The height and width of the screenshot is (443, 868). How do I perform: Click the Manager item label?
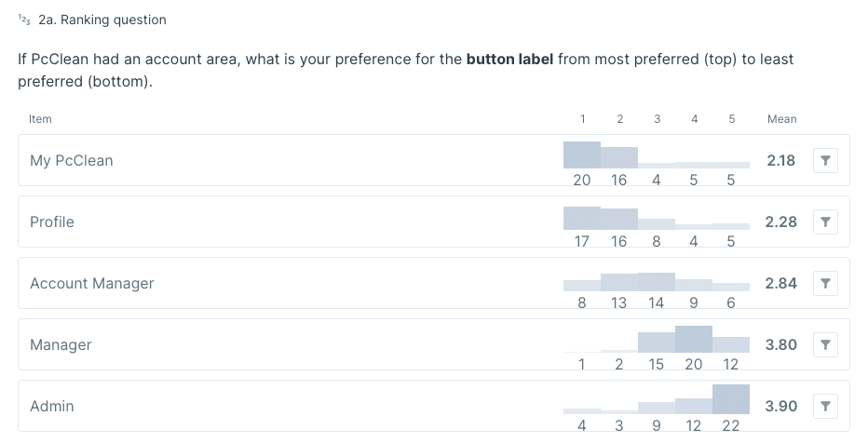(61, 344)
